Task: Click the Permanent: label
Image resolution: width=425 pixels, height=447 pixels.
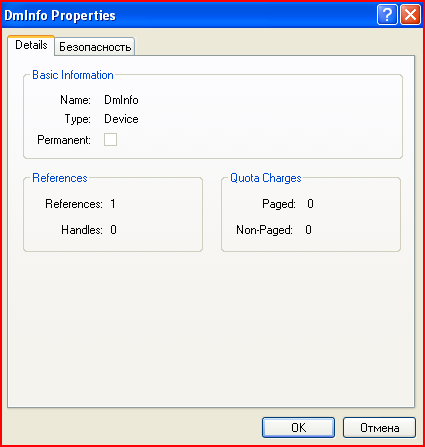Action: pyautogui.click(x=64, y=140)
